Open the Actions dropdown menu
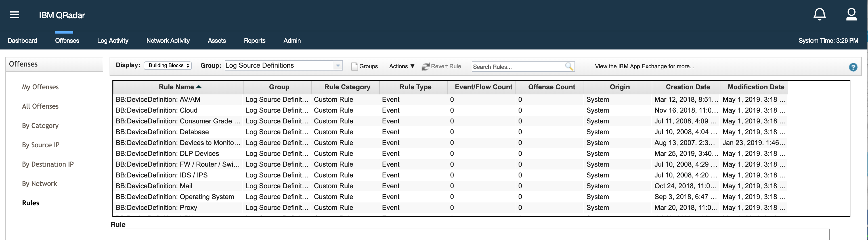This screenshot has width=868, height=240. pos(402,66)
